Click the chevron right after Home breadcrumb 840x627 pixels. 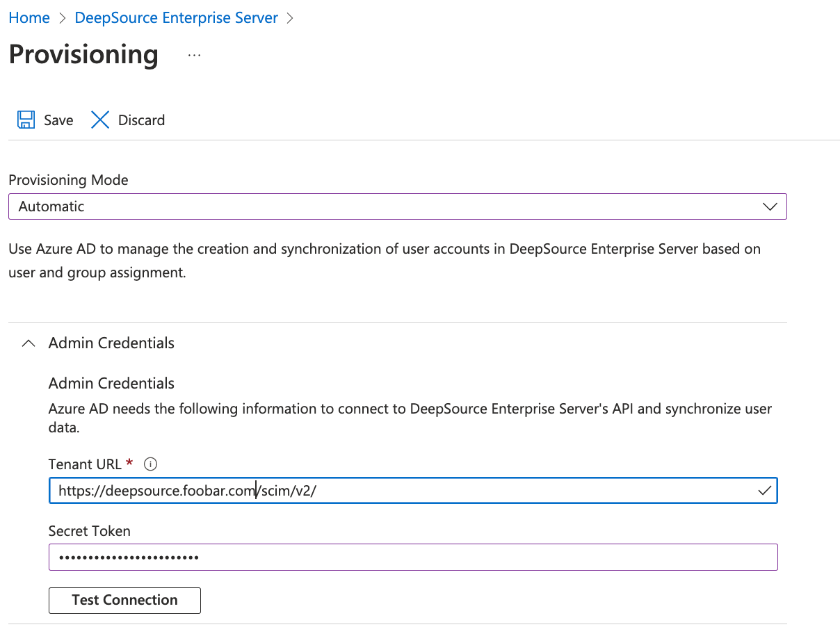tap(63, 18)
